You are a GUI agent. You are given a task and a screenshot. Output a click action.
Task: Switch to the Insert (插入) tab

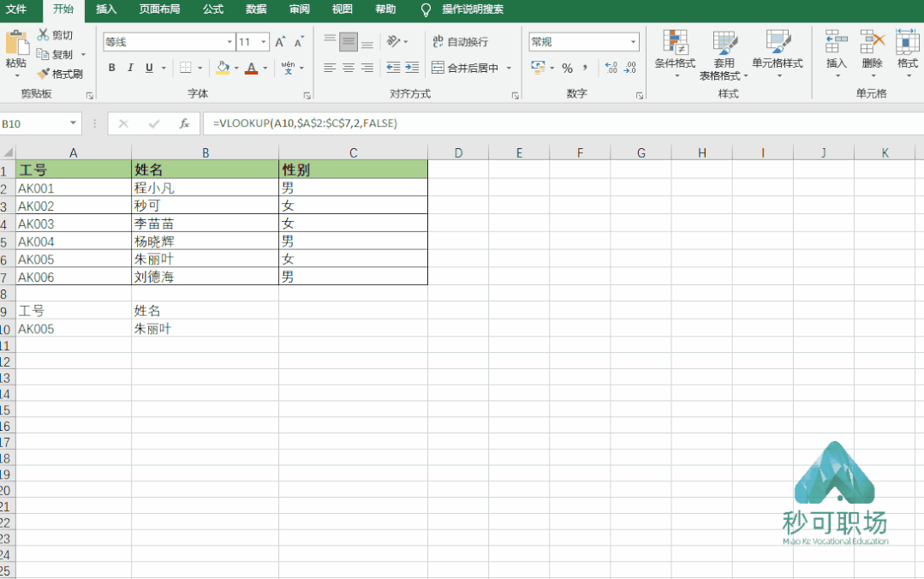[106, 9]
